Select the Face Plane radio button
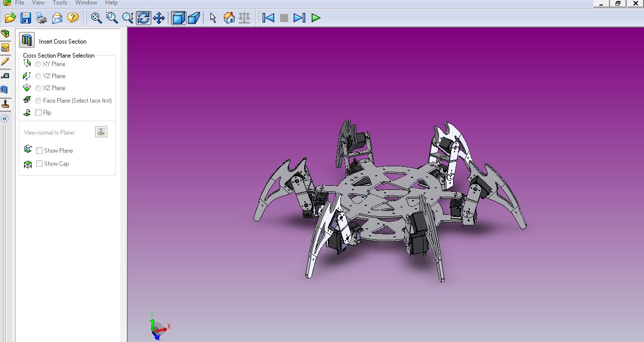The width and height of the screenshot is (644, 342). 38,101
